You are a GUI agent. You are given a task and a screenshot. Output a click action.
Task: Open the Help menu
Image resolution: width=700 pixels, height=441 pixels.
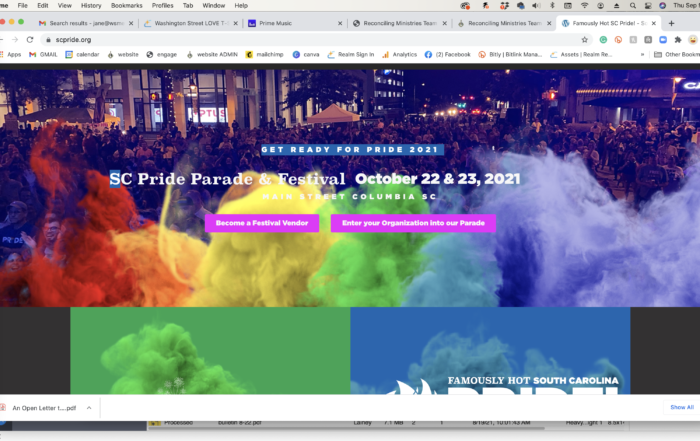pos(241,6)
